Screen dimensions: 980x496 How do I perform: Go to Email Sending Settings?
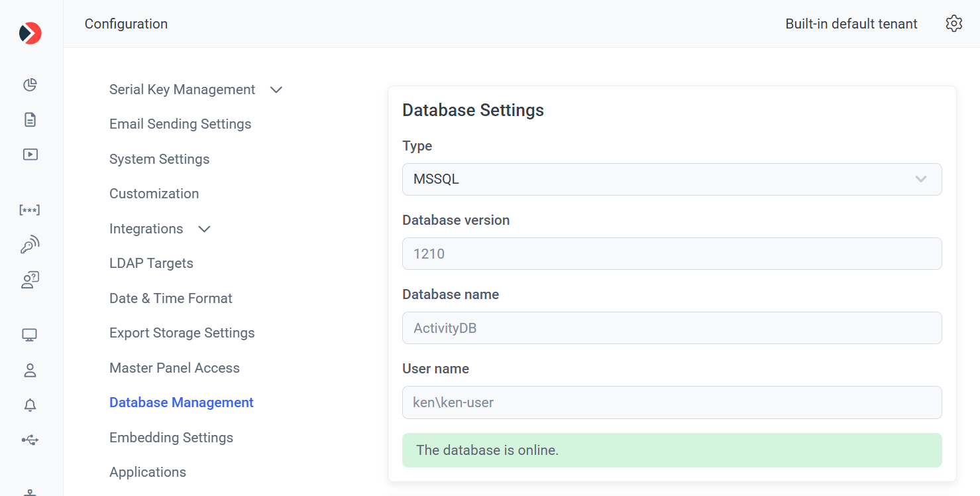[180, 124]
